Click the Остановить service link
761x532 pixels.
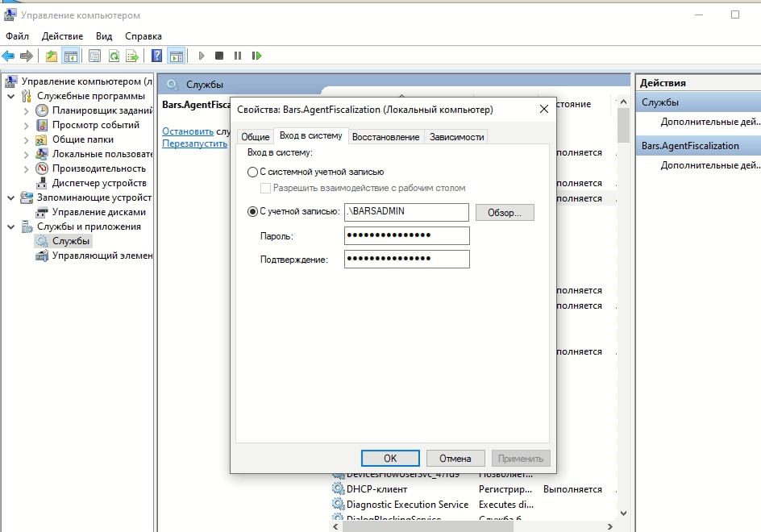(188, 131)
